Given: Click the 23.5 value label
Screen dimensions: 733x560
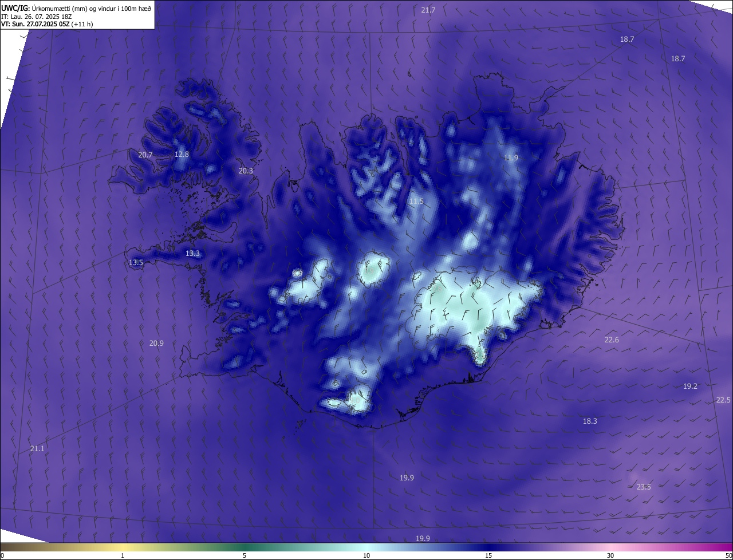Looking at the screenshot, I should [x=644, y=487].
